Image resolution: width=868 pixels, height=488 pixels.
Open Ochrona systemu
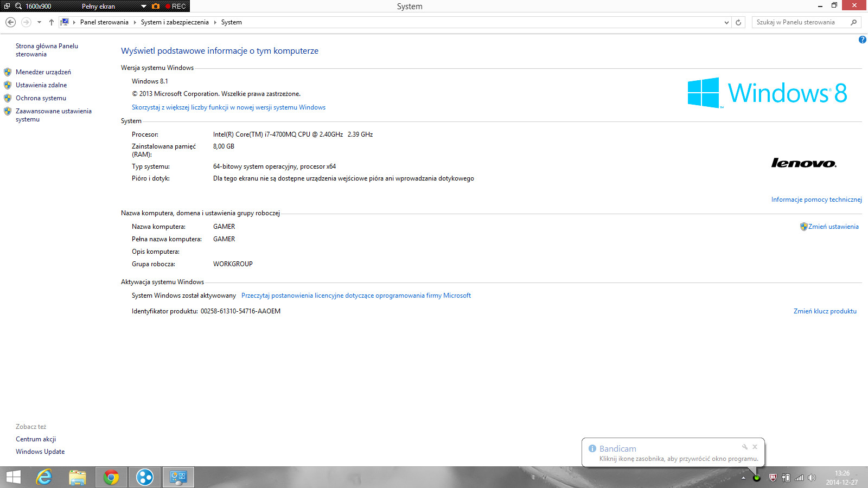[x=41, y=98]
